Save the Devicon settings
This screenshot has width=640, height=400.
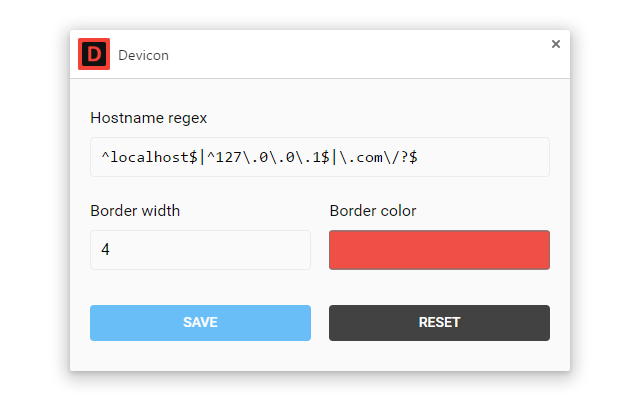pyautogui.click(x=200, y=323)
